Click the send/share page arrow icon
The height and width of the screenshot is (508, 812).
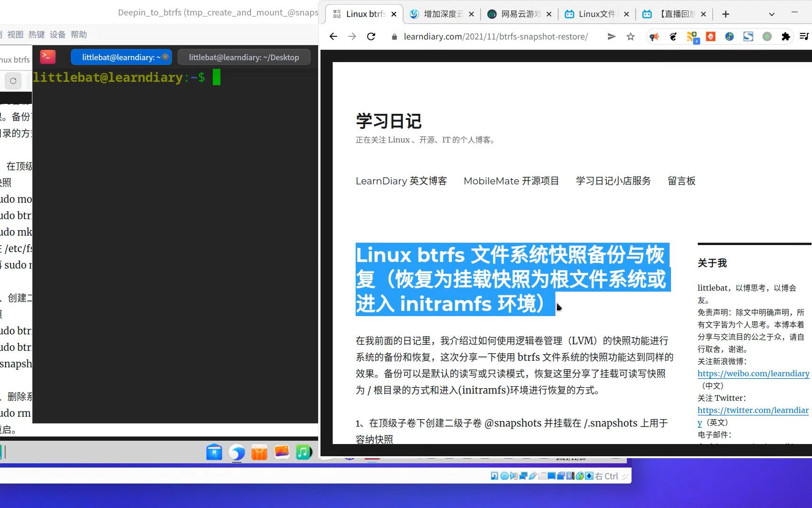pyautogui.click(x=611, y=36)
